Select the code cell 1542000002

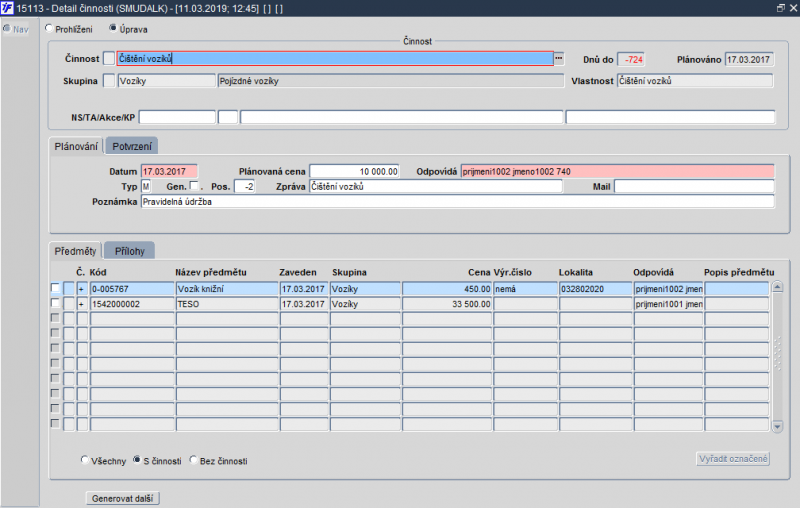132,304
